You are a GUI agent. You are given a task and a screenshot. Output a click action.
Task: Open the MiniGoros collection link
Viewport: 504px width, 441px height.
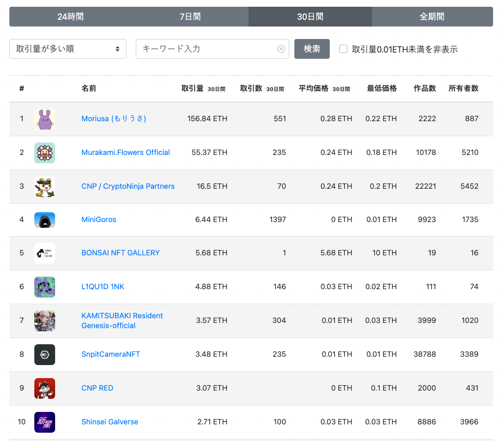click(99, 219)
